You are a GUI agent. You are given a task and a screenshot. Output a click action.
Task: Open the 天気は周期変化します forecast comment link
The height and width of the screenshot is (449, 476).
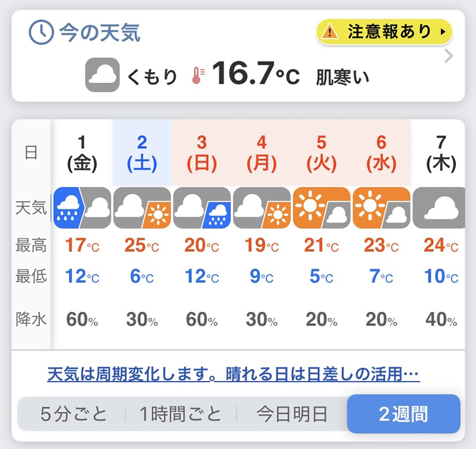(233, 375)
